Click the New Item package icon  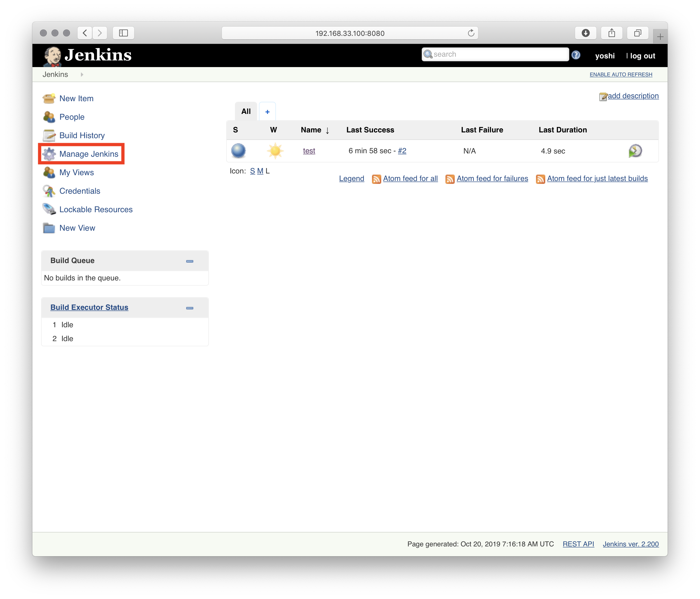[49, 99]
